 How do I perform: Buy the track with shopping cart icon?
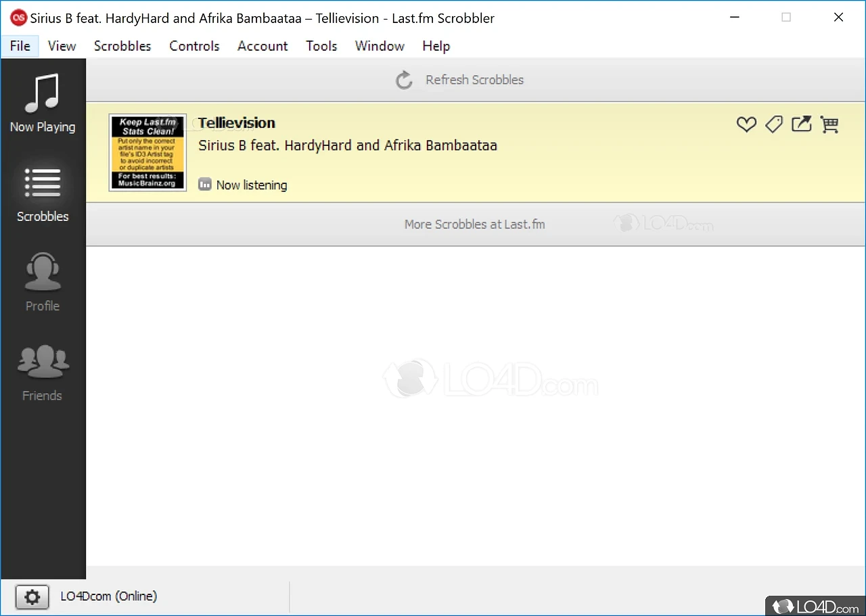point(829,124)
